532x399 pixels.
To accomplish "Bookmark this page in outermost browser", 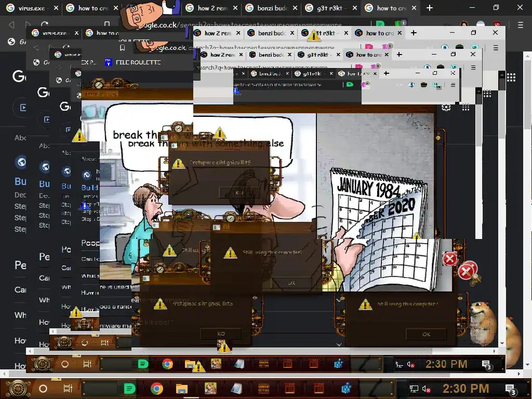I will (107, 24).
